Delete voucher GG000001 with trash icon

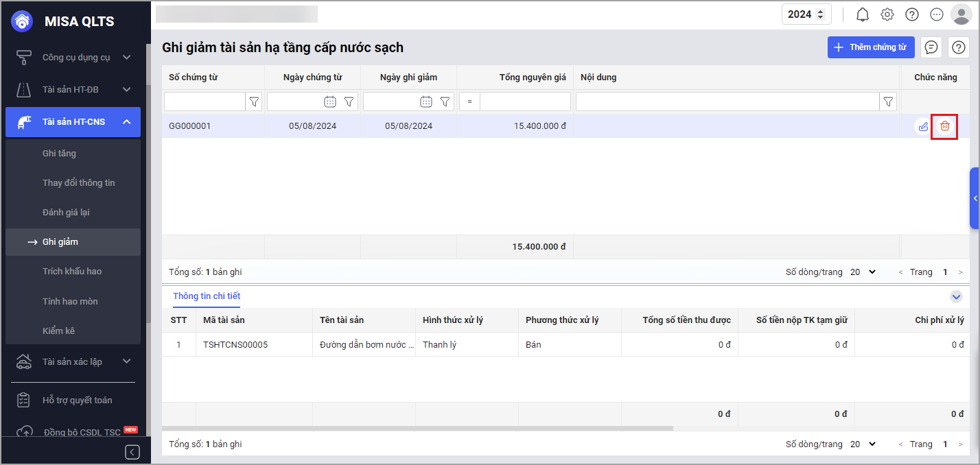945,126
